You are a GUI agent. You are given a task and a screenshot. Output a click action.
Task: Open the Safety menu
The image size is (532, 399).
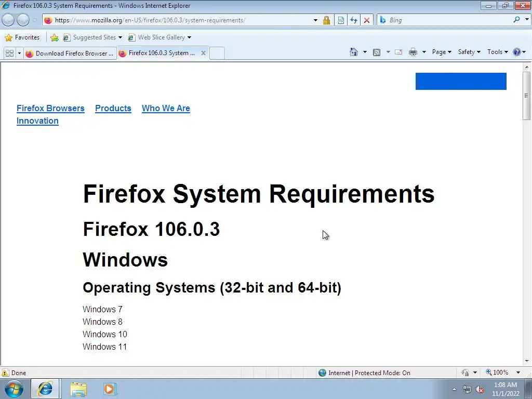pyautogui.click(x=469, y=52)
